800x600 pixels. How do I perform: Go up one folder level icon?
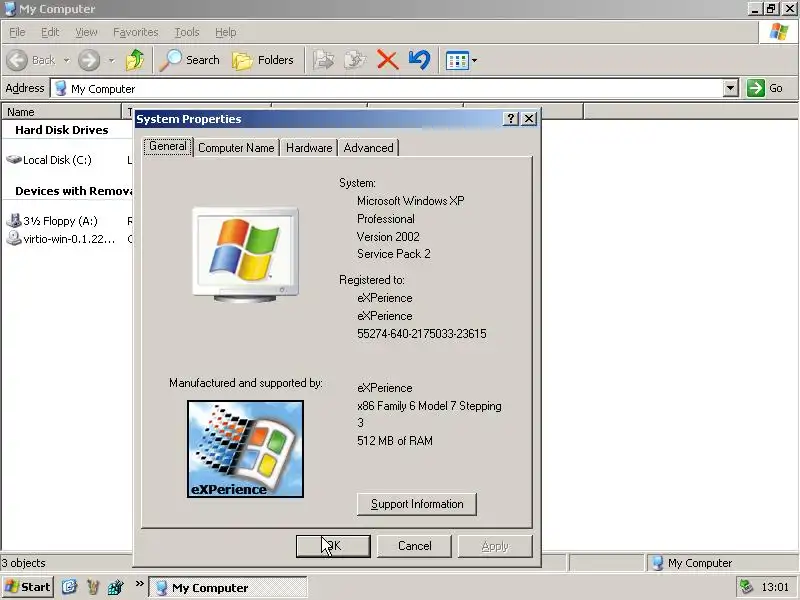click(135, 60)
